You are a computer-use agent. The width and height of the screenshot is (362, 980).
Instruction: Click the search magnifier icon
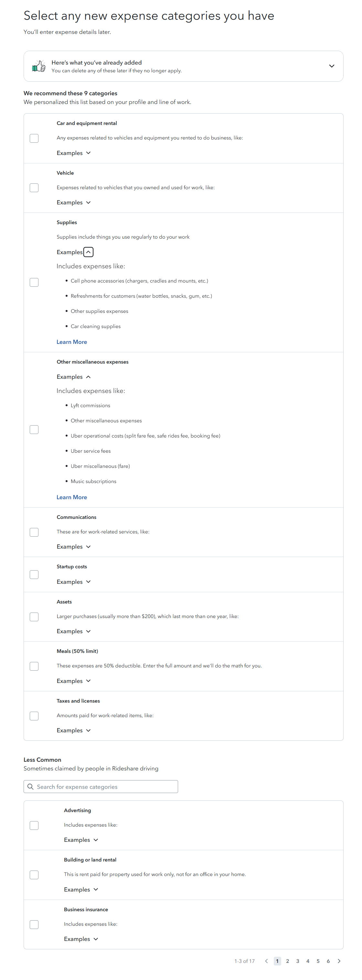pyautogui.click(x=30, y=786)
